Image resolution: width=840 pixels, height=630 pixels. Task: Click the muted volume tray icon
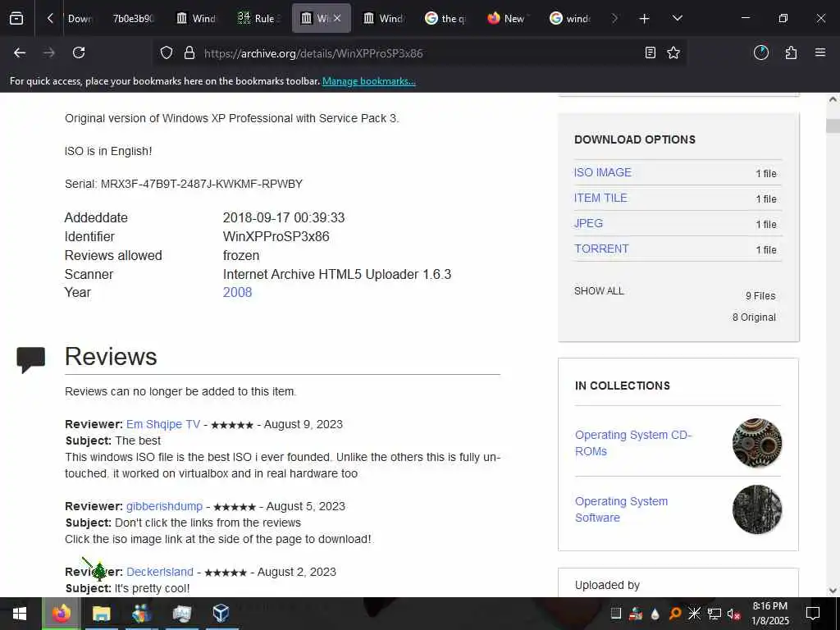[733, 614]
